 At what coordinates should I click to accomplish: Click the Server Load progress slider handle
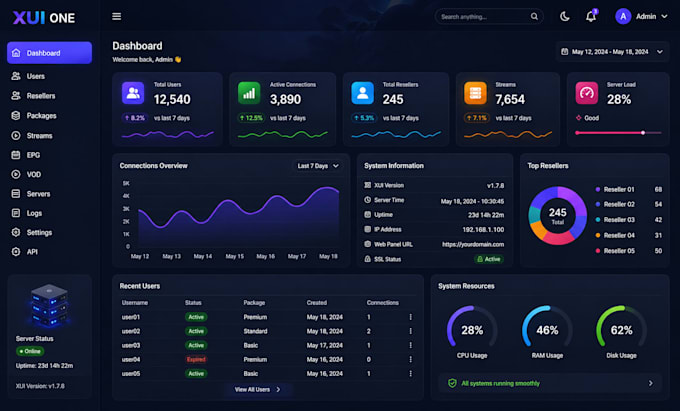click(x=643, y=133)
